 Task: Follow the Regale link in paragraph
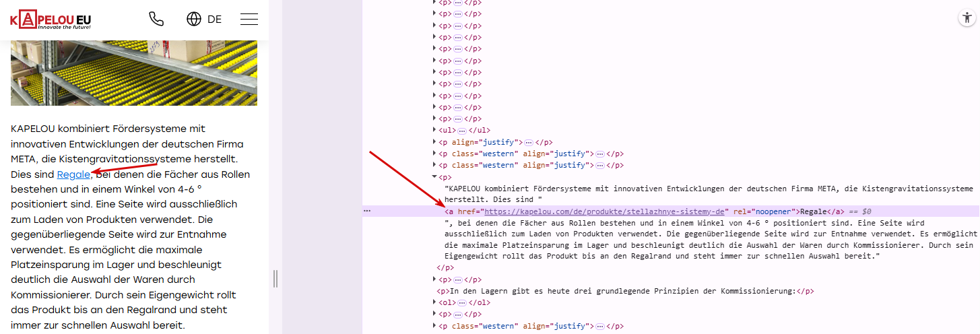(74, 174)
